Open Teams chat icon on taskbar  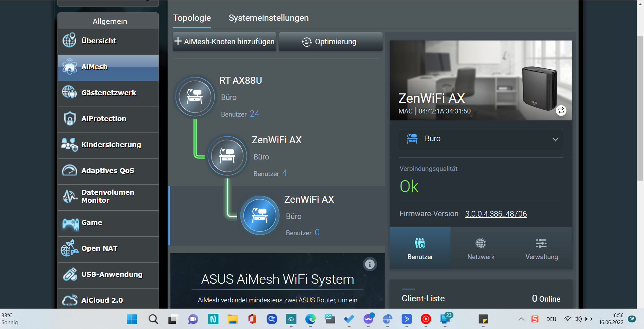(193, 319)
